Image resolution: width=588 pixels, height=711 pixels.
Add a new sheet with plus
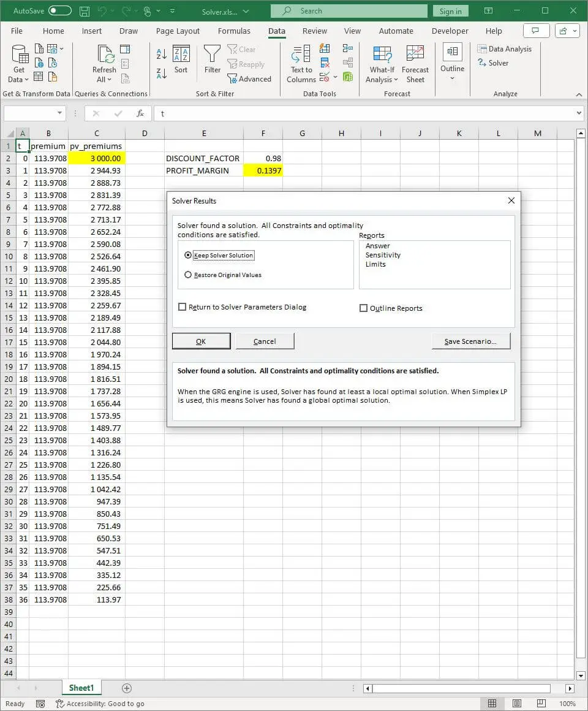(127, 688)
